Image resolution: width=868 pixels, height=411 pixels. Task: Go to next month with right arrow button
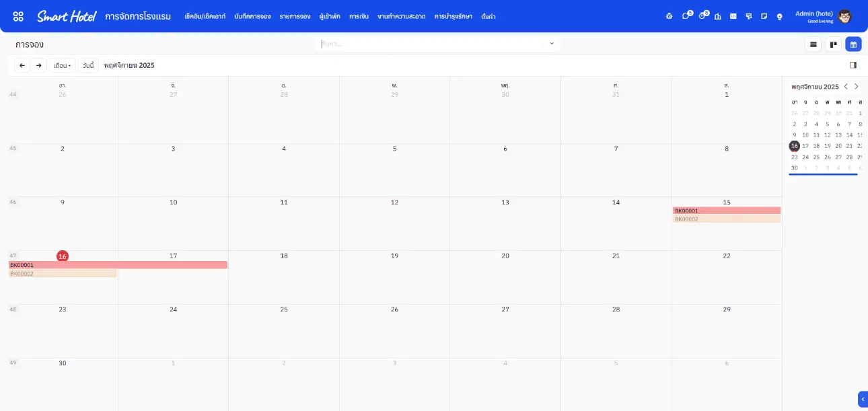(39, 65)
